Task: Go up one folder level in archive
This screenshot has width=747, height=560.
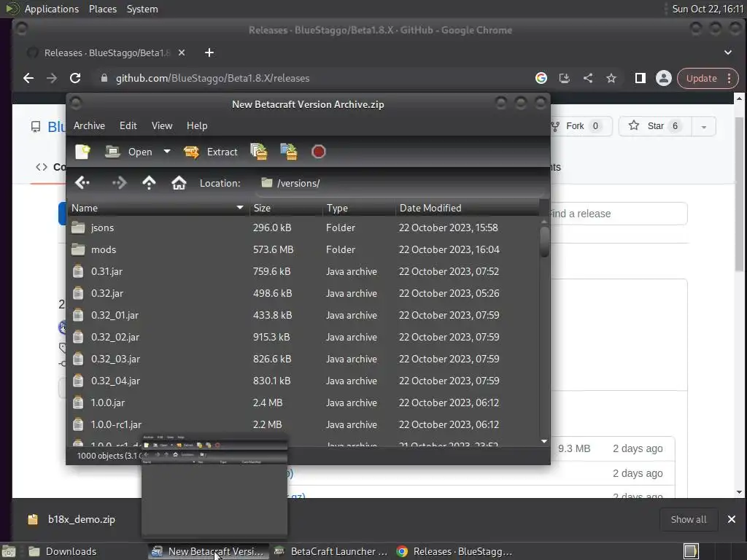Action: pyautogui.click(x=149, y=183)
